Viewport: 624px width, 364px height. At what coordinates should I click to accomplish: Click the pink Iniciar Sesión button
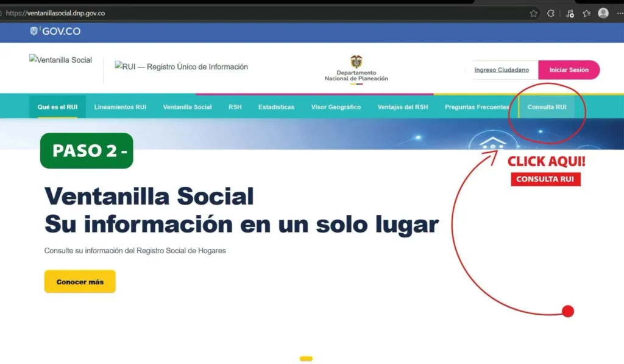pyautogui.click(x=569, y=70)
